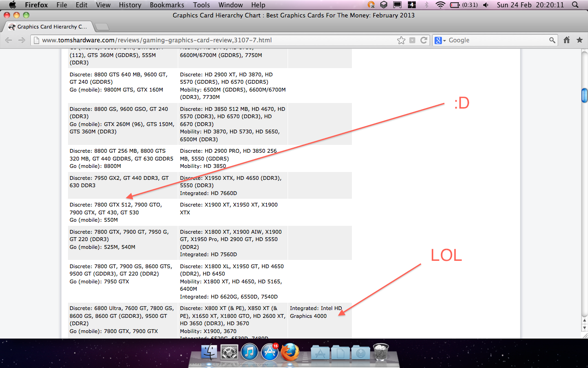Click 'Discrete: HD 2900 XT, HD 3870' cell
The image size is (588, 368).
tap(232, 86)
